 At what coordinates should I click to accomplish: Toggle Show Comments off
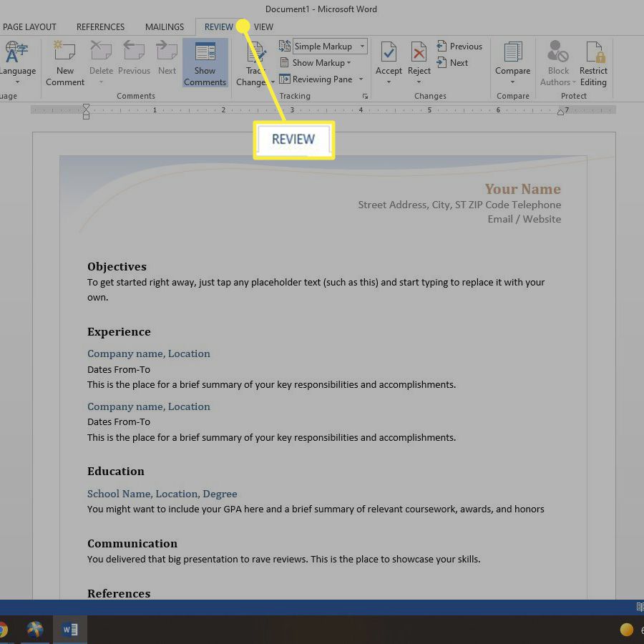(x=205, y=63)
